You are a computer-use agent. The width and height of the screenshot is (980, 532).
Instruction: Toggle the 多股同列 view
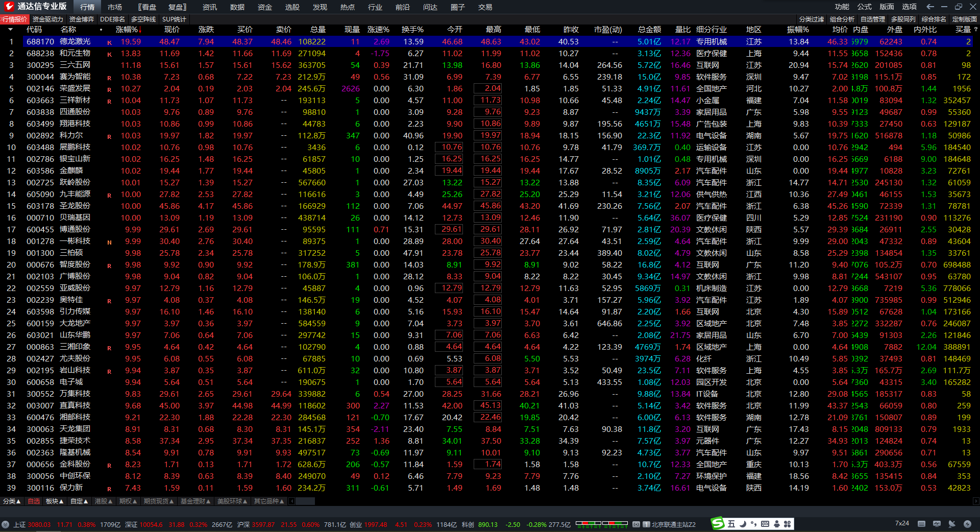click(903, 19)
